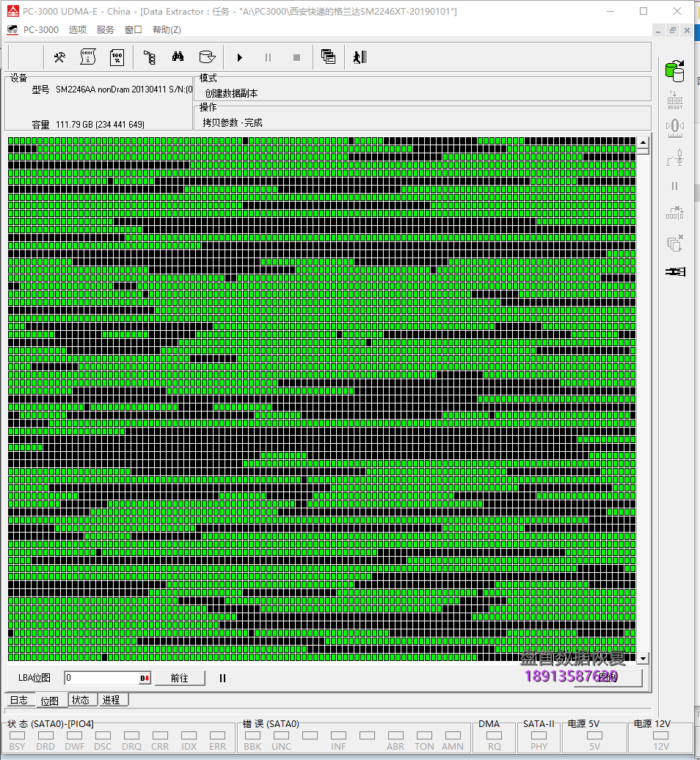Click the binoculars search icon
This screenshot has width=700, height=760.
pyautogui.click(x=178, y=57)
